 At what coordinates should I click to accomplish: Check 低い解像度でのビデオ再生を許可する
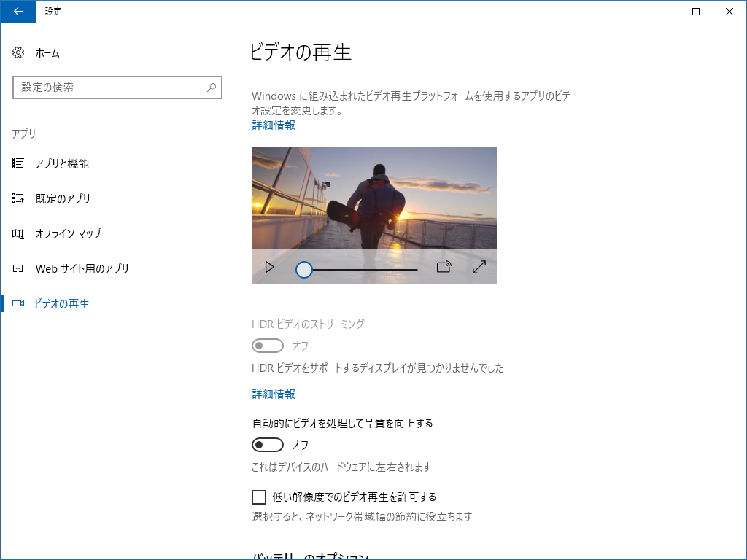(x=258, y=497)
